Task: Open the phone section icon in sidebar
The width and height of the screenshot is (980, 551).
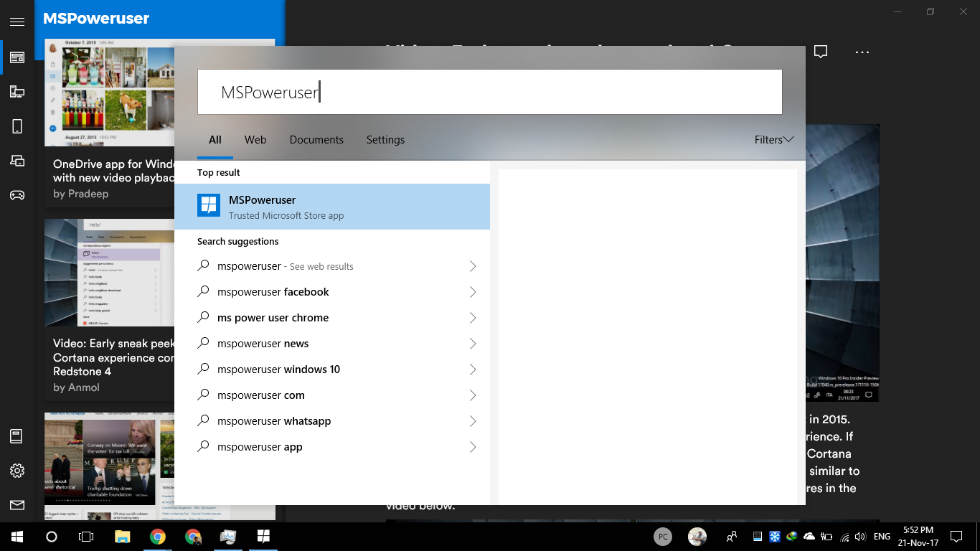Action: [17, 126]
